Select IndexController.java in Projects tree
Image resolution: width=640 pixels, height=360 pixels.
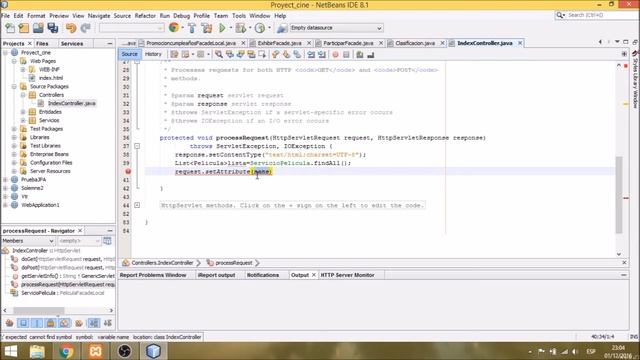(x=71, y=103)
